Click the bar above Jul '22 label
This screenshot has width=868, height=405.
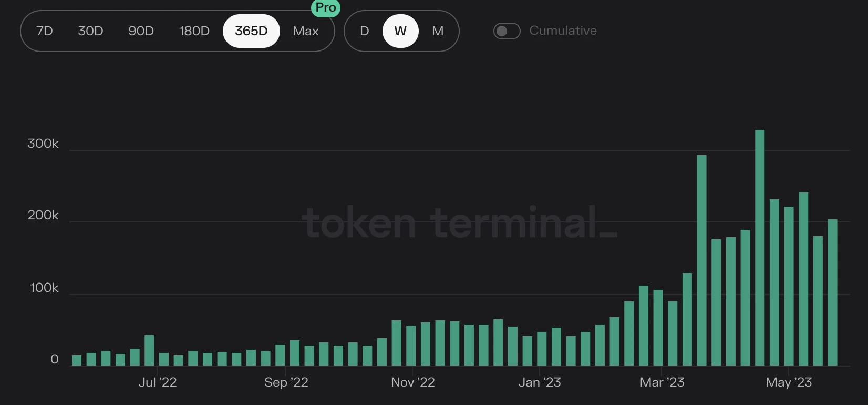pyautogui.click(x=149, y=350)
